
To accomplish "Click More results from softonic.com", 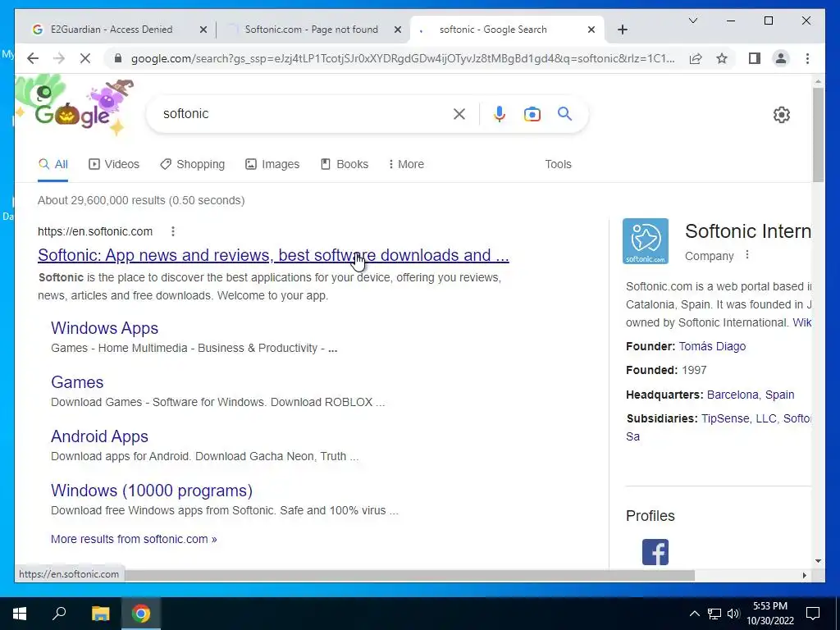I will [134, 539].
